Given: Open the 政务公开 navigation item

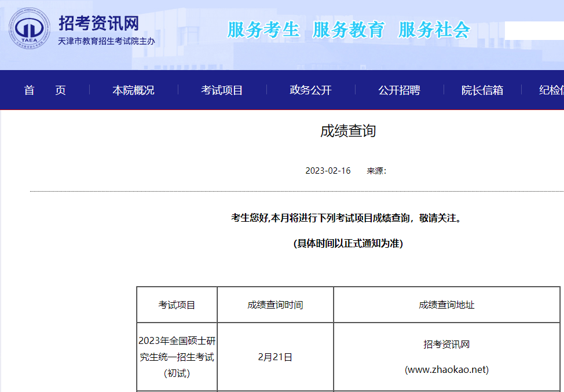Looking at the screenshot, I should click(x=310, y=90).
